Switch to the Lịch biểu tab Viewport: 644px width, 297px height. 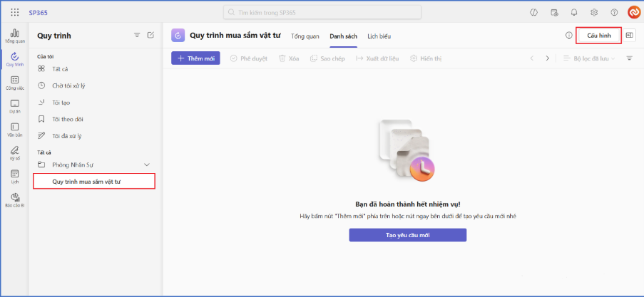pos(379,36)
